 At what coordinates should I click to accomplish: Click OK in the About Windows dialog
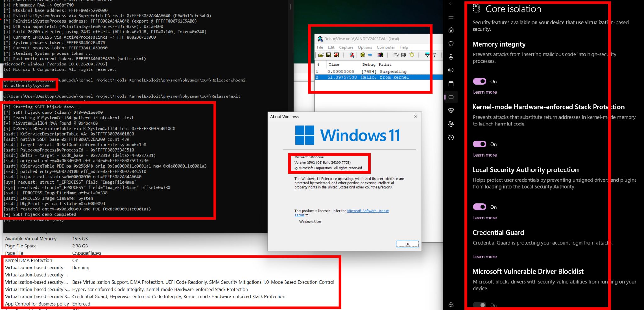pos(408,244)
